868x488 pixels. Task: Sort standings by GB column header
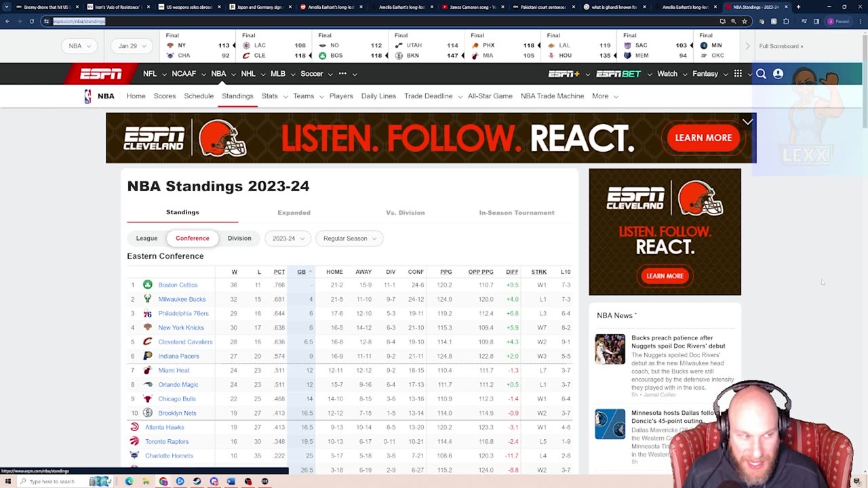pos(301,272)
